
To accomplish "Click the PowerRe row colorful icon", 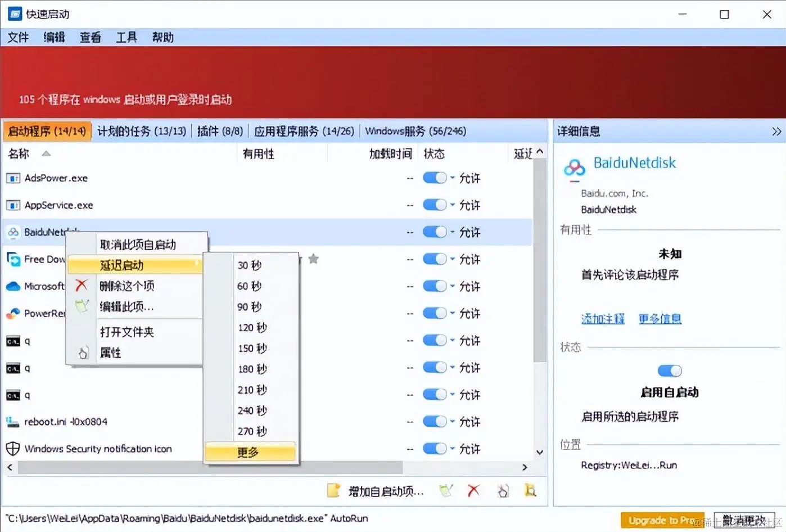I will point(13,313).
